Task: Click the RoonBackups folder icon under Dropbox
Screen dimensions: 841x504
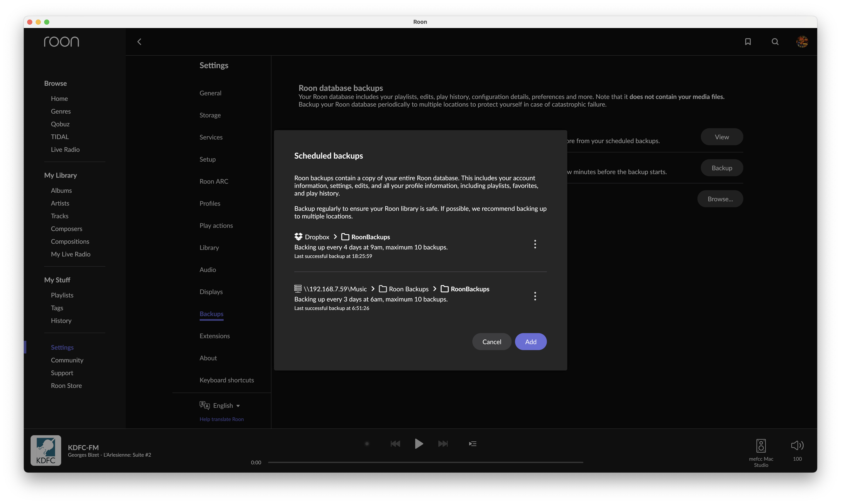Action: pos(345,237)
